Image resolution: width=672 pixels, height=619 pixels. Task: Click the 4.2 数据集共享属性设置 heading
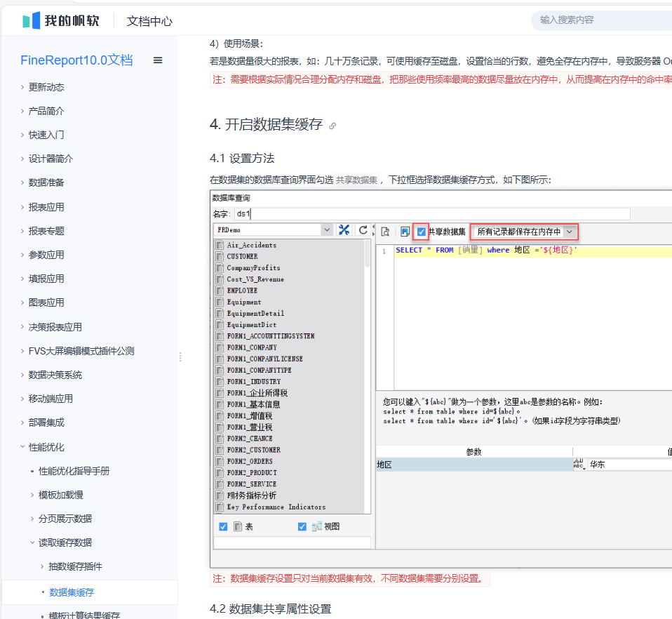pyautogui.click(x=271, y=608)
